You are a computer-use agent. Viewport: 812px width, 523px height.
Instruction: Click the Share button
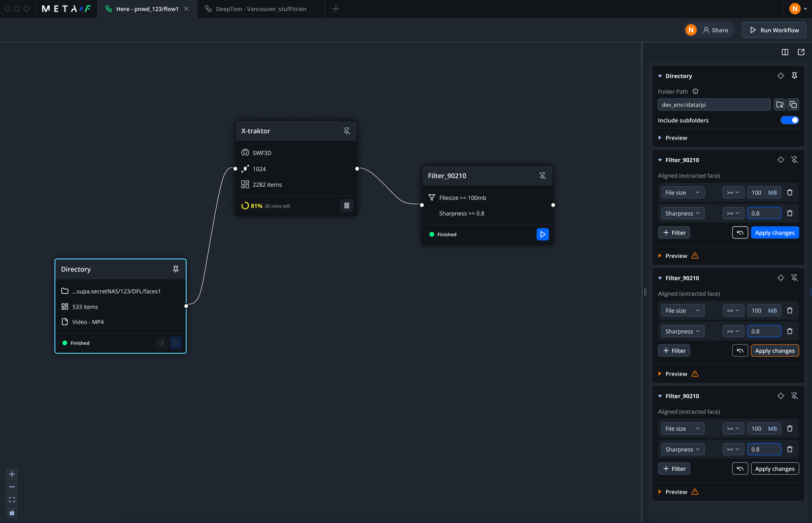click(x=716, y=30)
